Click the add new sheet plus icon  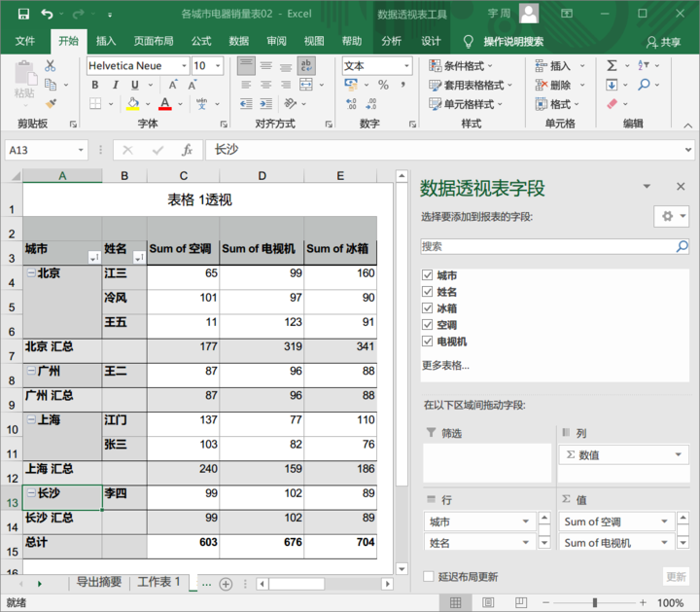pyautogui.click(x=226, y=584)
